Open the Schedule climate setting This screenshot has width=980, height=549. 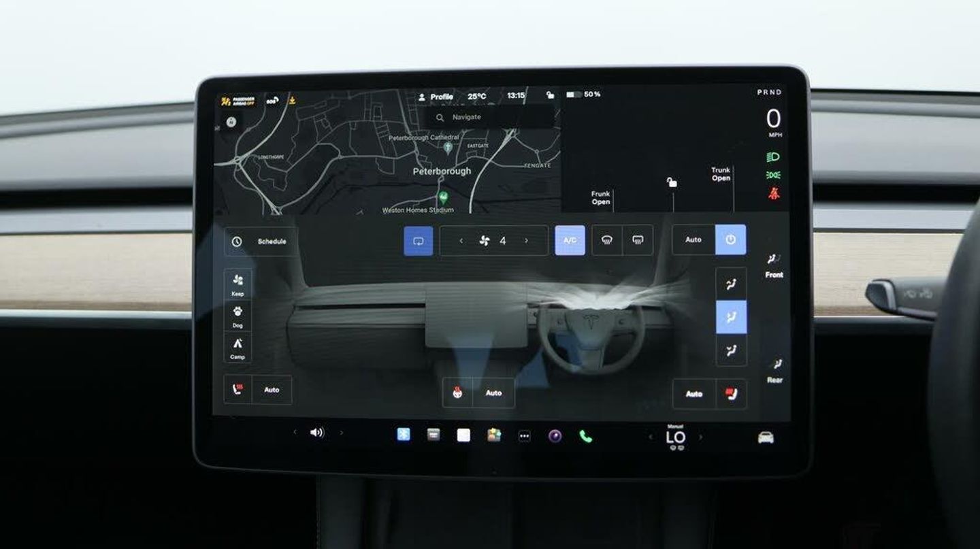point(261,242)
